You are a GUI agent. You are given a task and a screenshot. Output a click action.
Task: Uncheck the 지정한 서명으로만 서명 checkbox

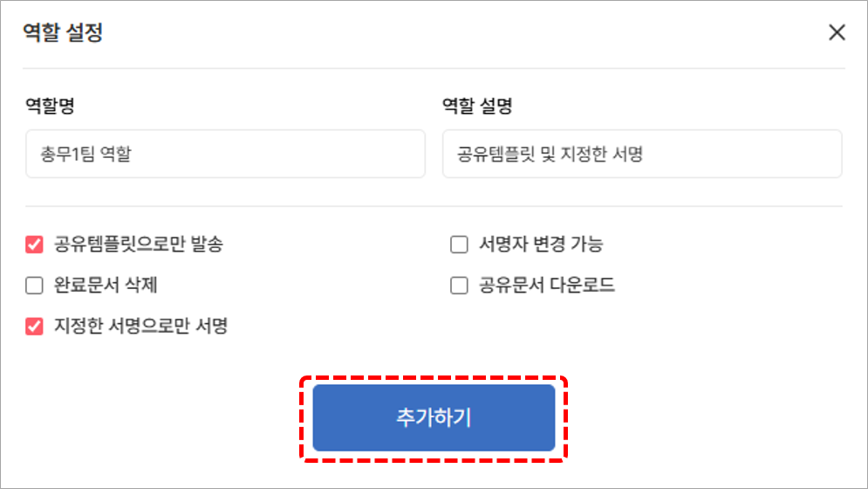(x=35, y=327)
